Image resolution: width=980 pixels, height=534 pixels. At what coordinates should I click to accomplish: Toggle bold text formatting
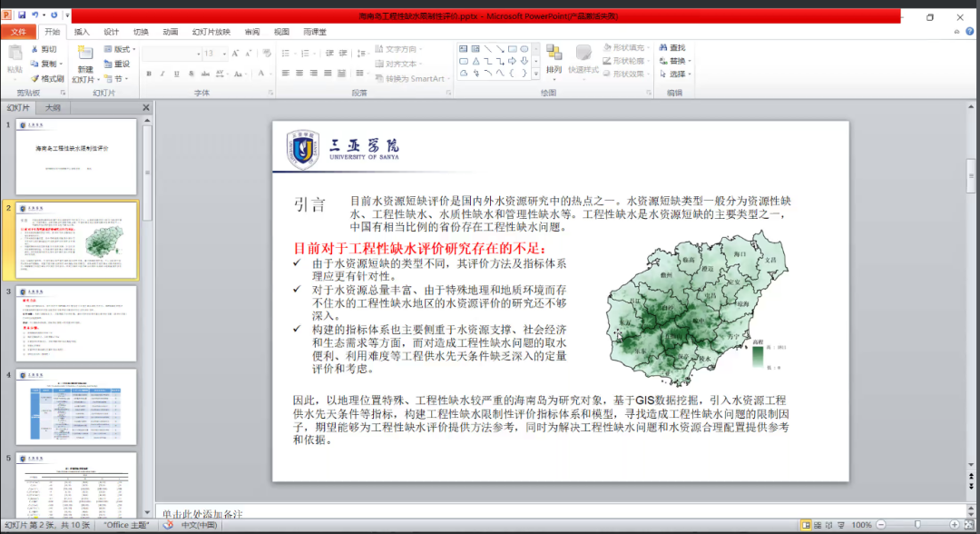coord(149,74)
